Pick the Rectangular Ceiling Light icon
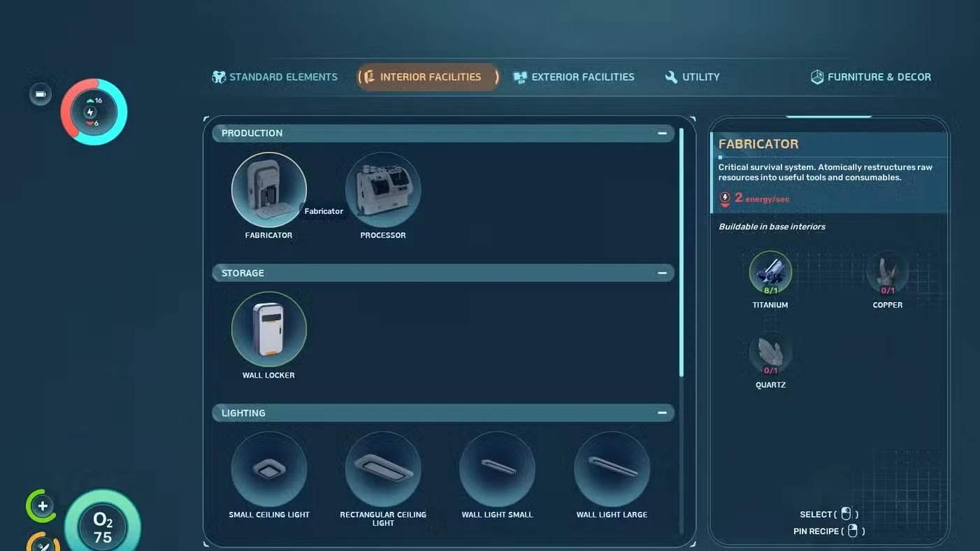 (383, 470)
